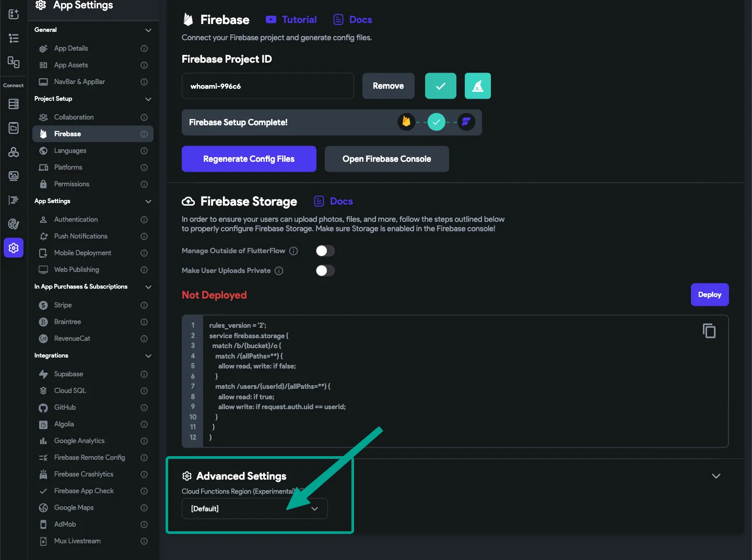Click info icon next to AdMob
This screenshot has height=560, width=752.
(144, 525)
